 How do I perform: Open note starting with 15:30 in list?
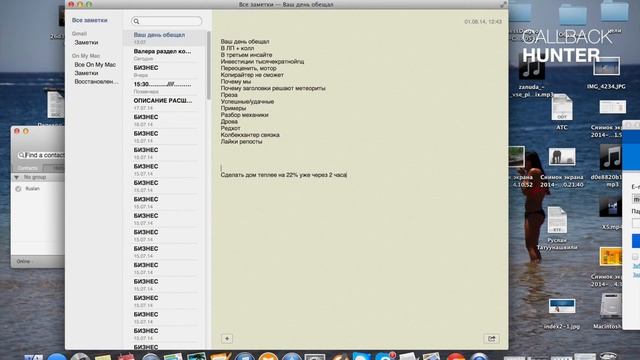(x=165, y=87)
